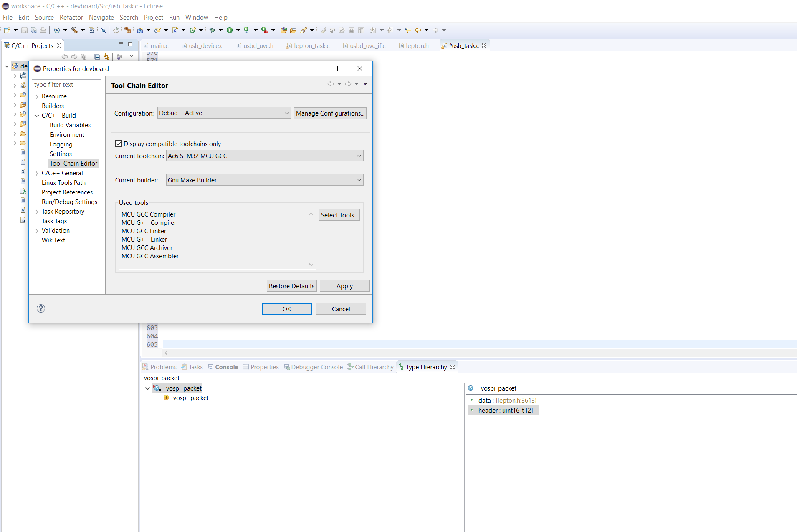This screenshot has height=532, width=797.
Task: Click the Manage Configurations button
Action: click(x=330, y=113)
